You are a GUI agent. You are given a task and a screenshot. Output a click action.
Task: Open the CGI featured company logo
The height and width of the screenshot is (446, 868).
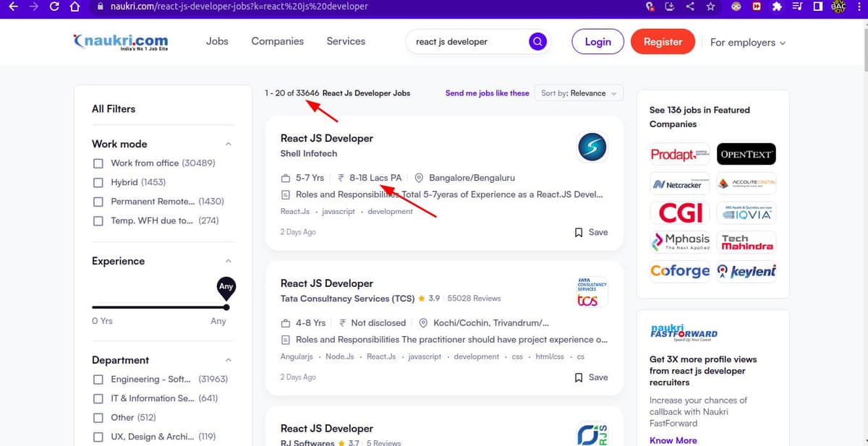point(679,213)
